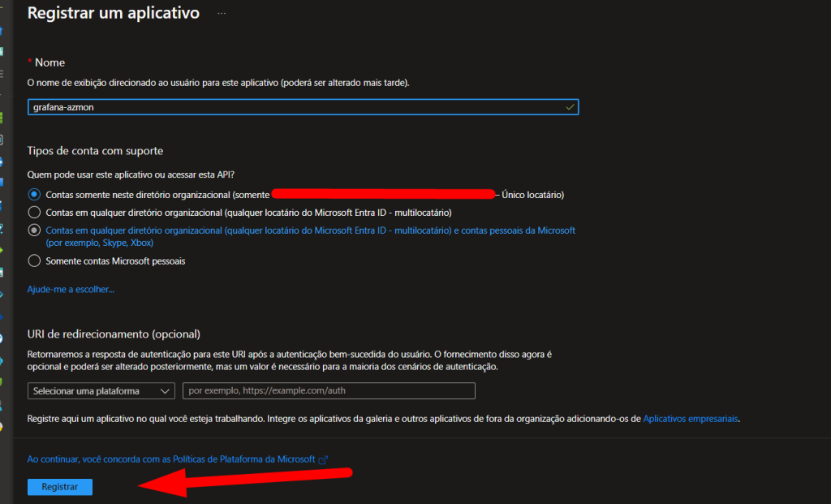Choose 'Somente contas Microsoft pessoais' radio button
Screen dimensions: 831x504
tap(34, 261)
